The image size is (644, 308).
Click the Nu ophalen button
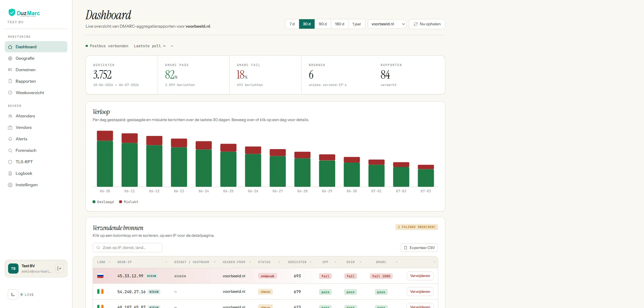click(x=427, y=24)
